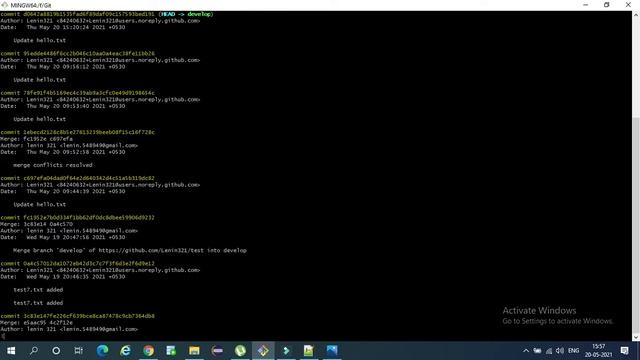Image resolution: width=640 pixels, height=360 pixels.
Task: Click the commit hash starting with 1ebecd
Action: coord(89,132)
